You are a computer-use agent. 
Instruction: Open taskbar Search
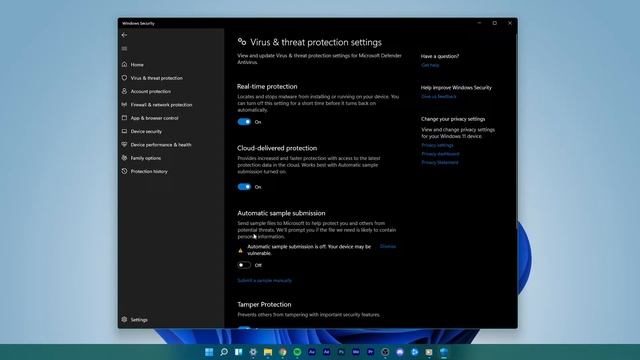tap(224, 352)
